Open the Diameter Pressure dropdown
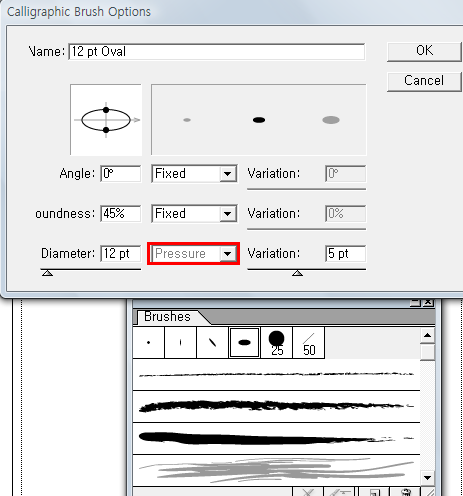Screen dimensions: 463x496 [194, 254]
